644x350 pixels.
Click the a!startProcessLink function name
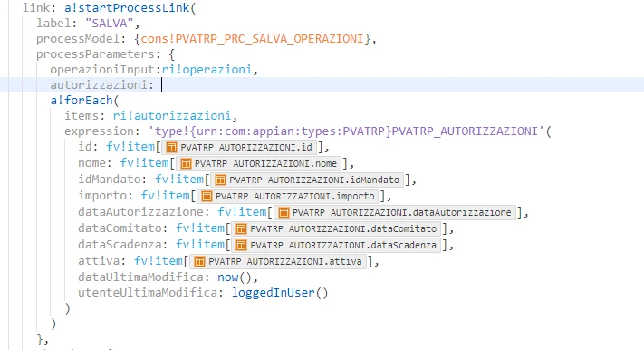coord(127,8)
